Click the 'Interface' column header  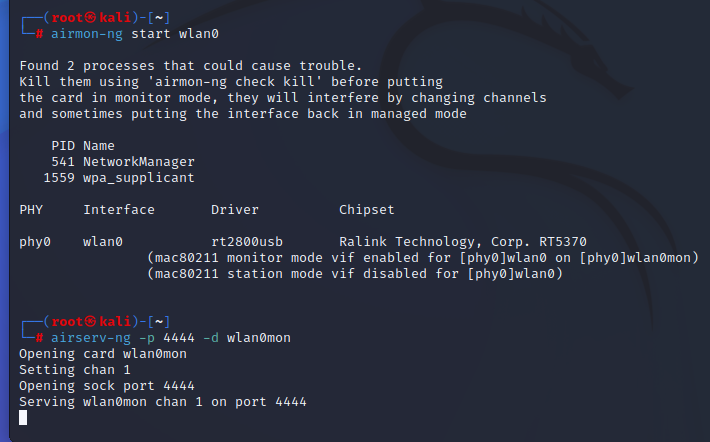coord(119,210)
